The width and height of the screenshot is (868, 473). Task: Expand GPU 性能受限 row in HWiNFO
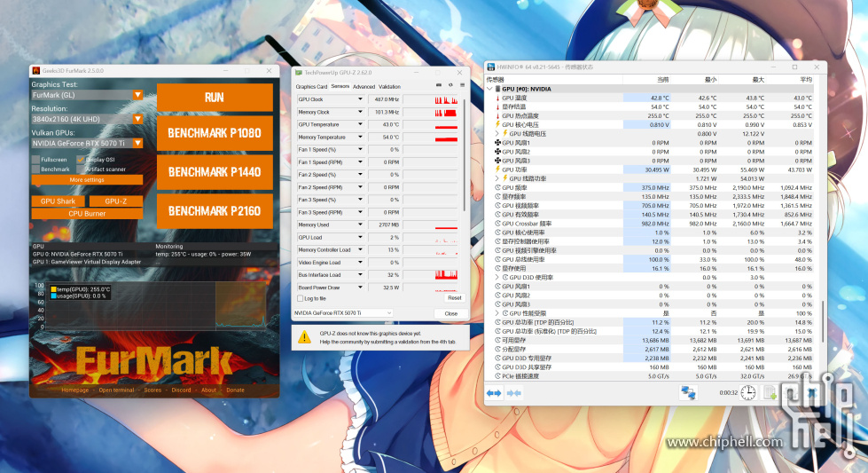tap(497, 313)
